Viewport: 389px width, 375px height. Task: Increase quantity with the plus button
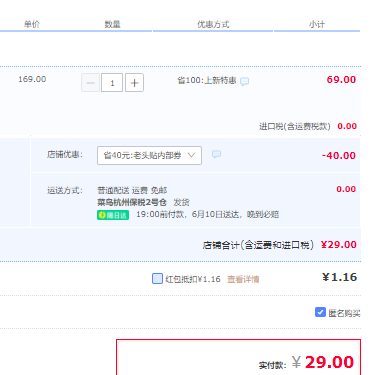[134, 83]
